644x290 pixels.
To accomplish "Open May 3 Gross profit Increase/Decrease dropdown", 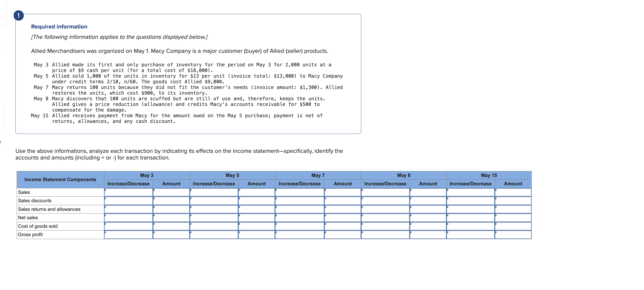I will (128, 235).
